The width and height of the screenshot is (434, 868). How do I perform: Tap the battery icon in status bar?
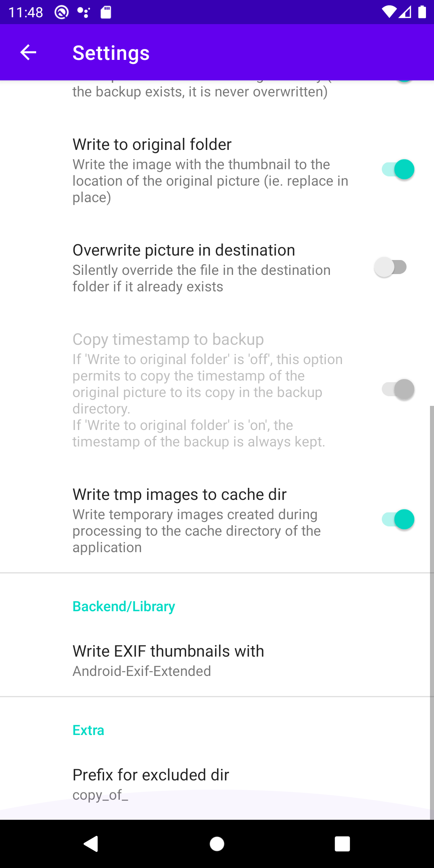click(x=422, y=12)
